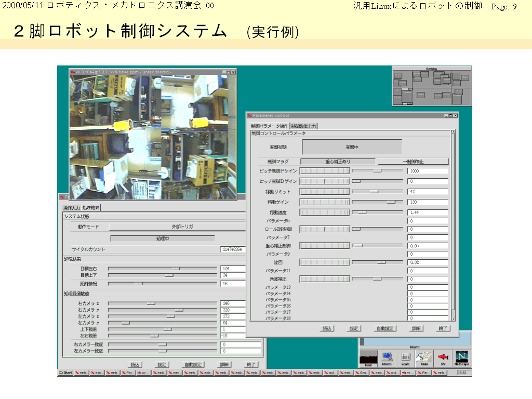Open 外部トリガ operating mode selector

(x=177, y=227)
